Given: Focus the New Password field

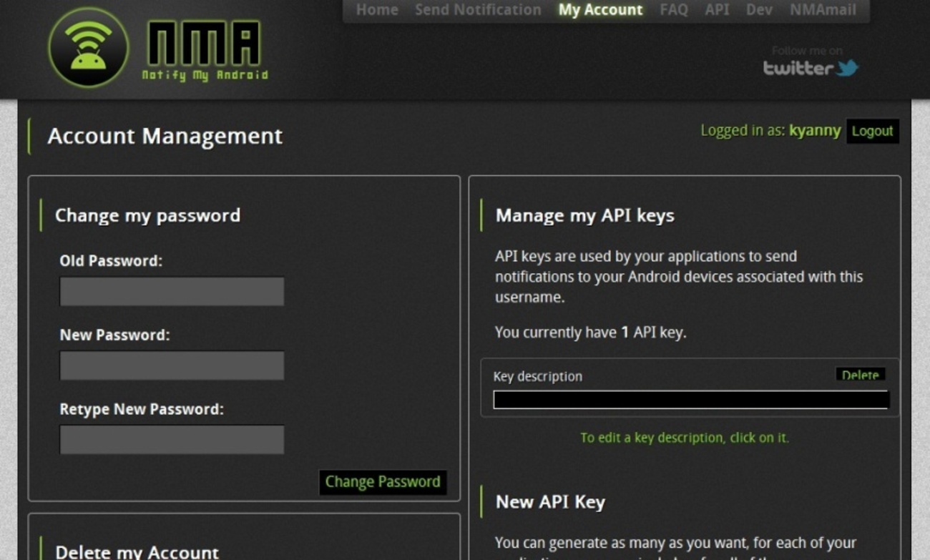Looking at the screenshot, I should click(172, 365).
